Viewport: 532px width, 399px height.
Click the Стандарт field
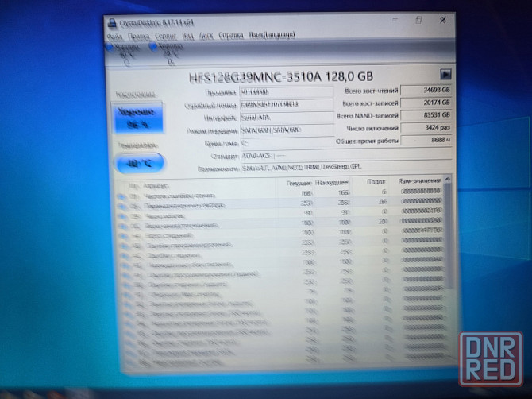[x=346, y=156]
